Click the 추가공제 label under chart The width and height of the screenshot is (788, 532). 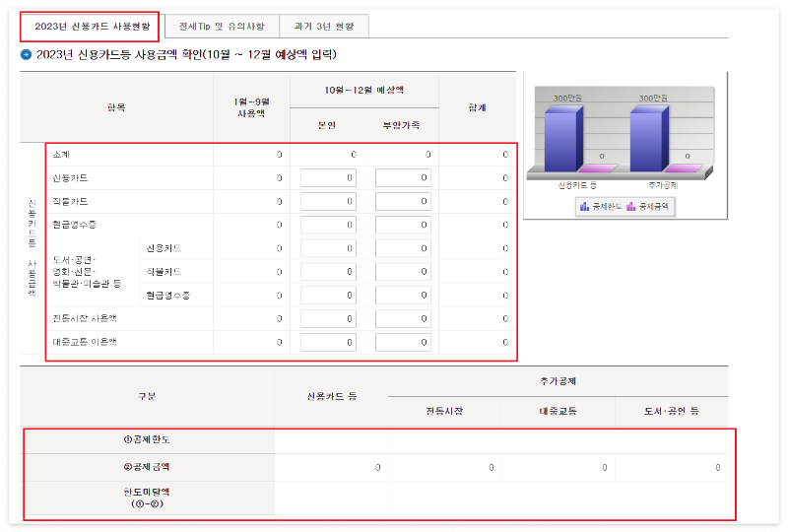pyautogui.click(x=663, y=185)
